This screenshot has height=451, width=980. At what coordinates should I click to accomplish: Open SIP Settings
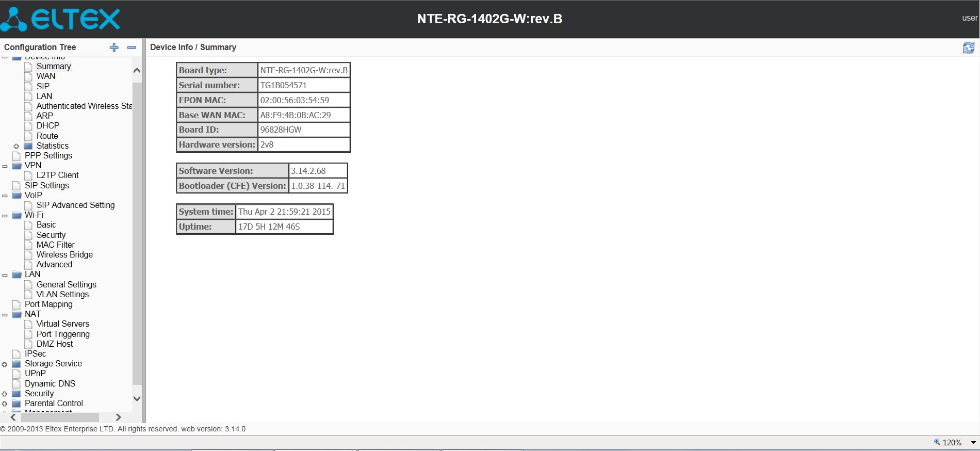(x=47, y=185)
